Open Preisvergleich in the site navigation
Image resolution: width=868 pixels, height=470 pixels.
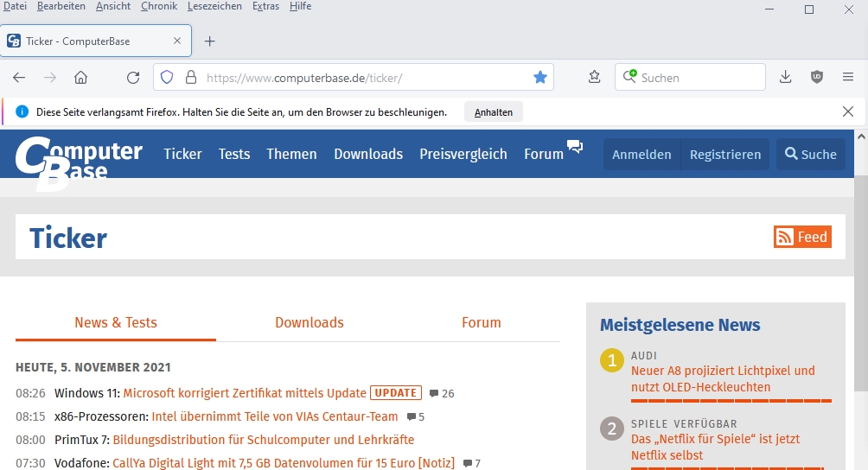(463, 154)
